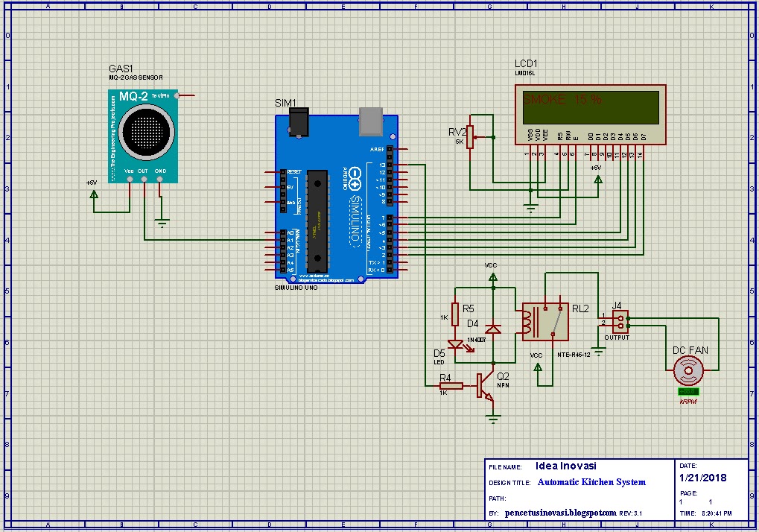This screenshot has height=532, width=759.
Task: Select connector J4 labeled OUTPUT
Action: click(621, 322)
